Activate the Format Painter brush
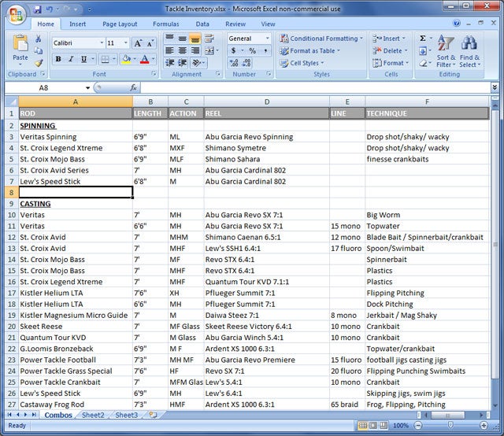The height and width of the screenshot is (436, 504). [x=39, y=63]
